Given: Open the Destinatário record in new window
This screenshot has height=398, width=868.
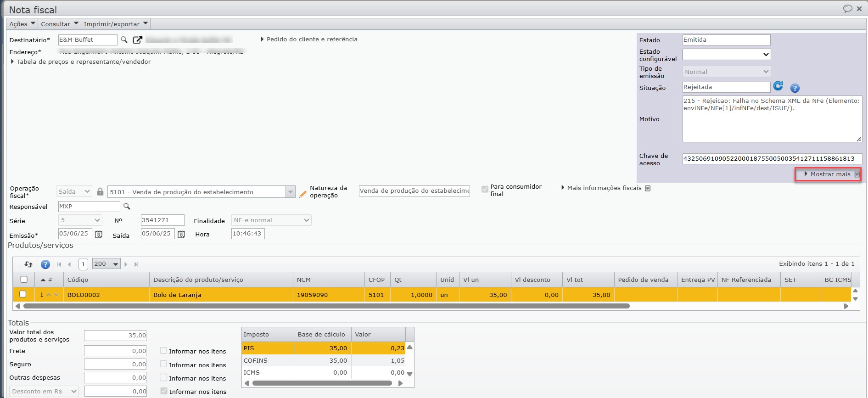Looking at the screenshot, I should [x=137, y=40].
